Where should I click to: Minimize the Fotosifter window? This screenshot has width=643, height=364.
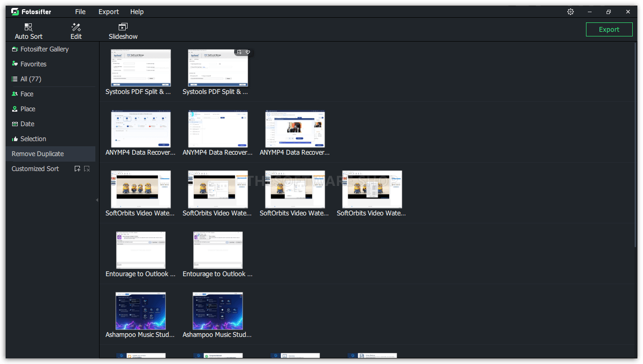tap(590, 12)
